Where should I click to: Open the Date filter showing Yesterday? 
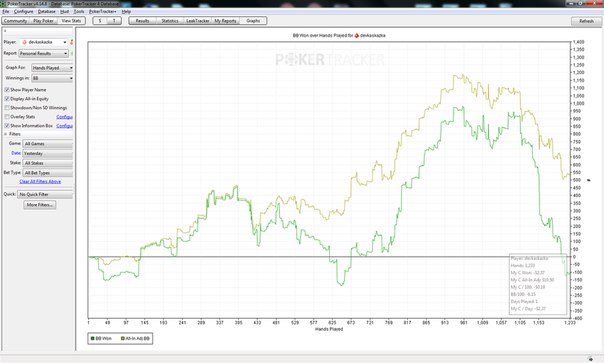tap(48, 153)
